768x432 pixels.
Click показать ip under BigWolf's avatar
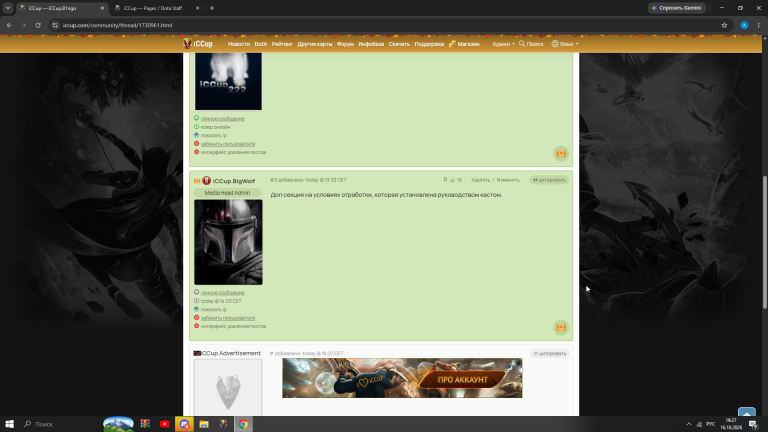pyautogui.click(x=214, y=310)
